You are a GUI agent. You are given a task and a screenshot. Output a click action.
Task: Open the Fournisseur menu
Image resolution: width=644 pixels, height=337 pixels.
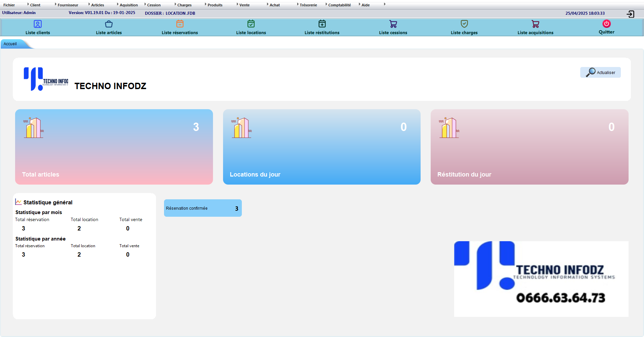point(68,5)
